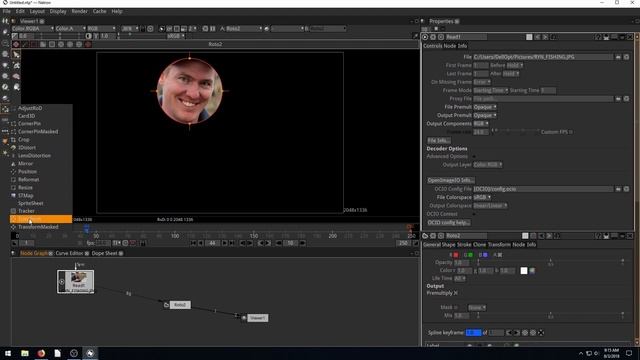Open the viewer Color.RGBA layer dropdown
The image size is (640, 360).
(x=33, y=29)
